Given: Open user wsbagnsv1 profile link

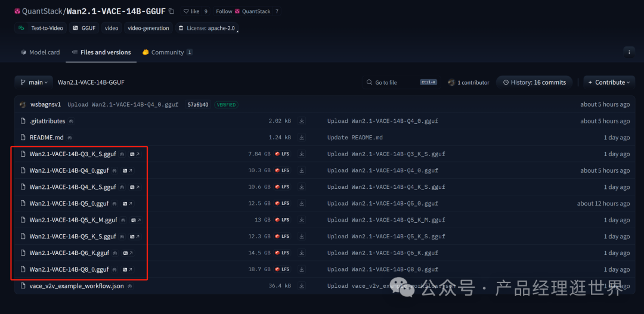Looking at the screenshot, I should pyautogui.click(x=45, y=104).
